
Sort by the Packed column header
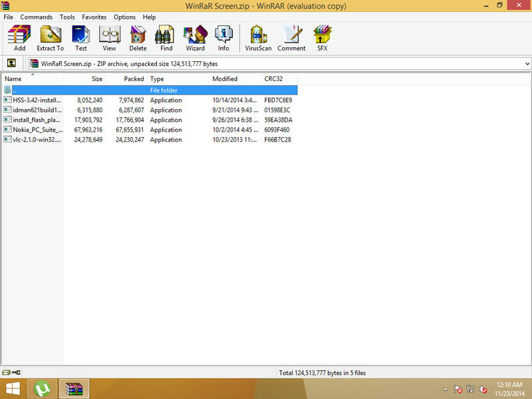click(126, 78)
